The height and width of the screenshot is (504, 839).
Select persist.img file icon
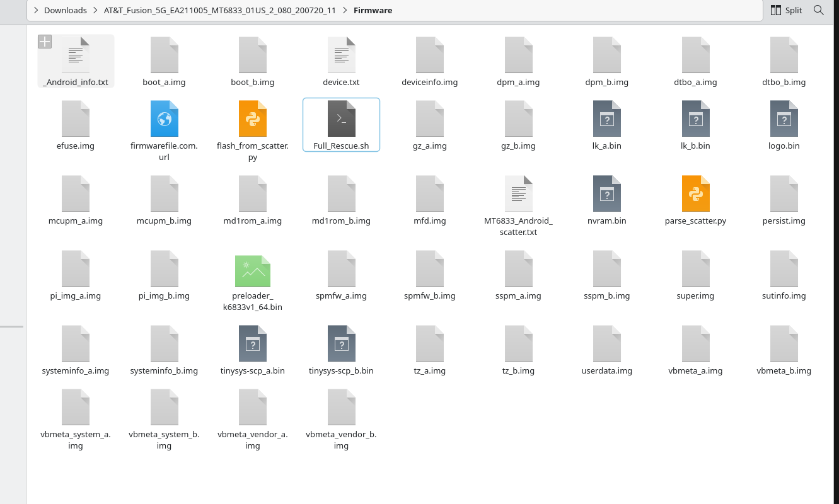pyautogui.click(x=784, y=193)
